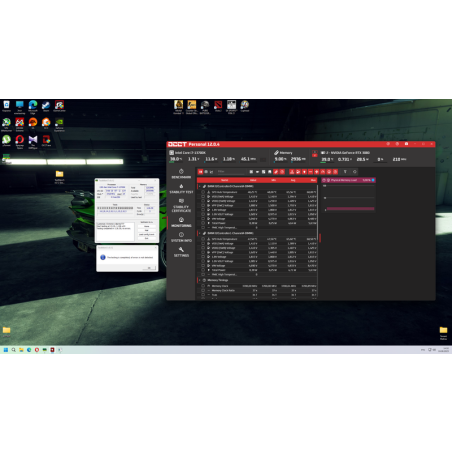Viewport: 452px width, 452px height.
Task: Select the AIDA64 Extreme desktop icon
Action: click(x=19, y=125)
